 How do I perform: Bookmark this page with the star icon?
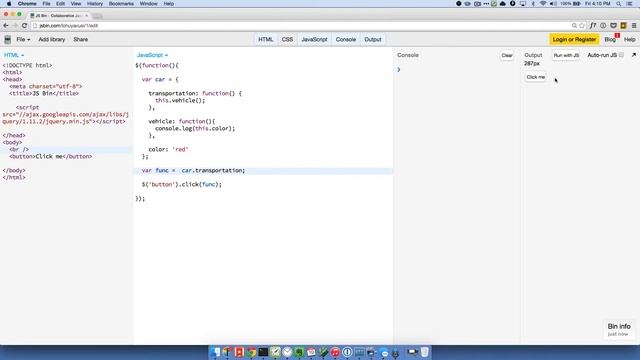(582, 25)
